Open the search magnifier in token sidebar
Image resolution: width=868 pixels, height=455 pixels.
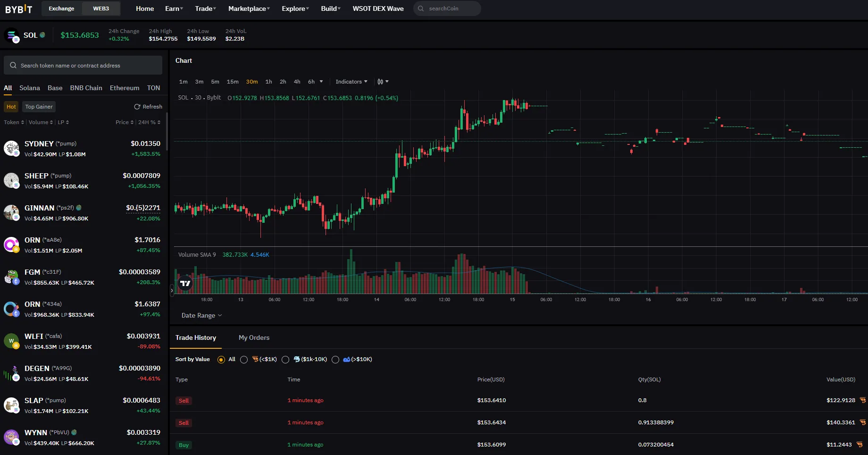point(13,65)
